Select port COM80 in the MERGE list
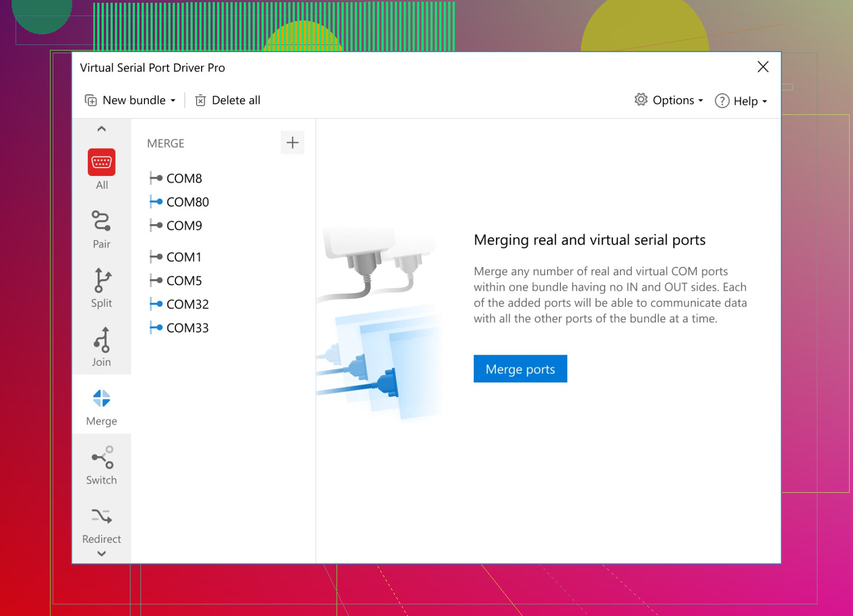The image size is (853, 616). pos(187,201)
